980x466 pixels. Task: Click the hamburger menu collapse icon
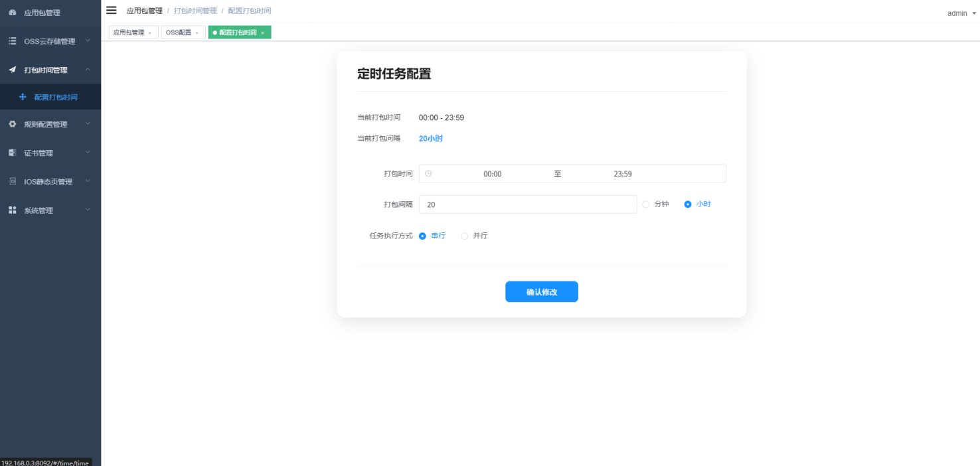[x=112, y=11]
